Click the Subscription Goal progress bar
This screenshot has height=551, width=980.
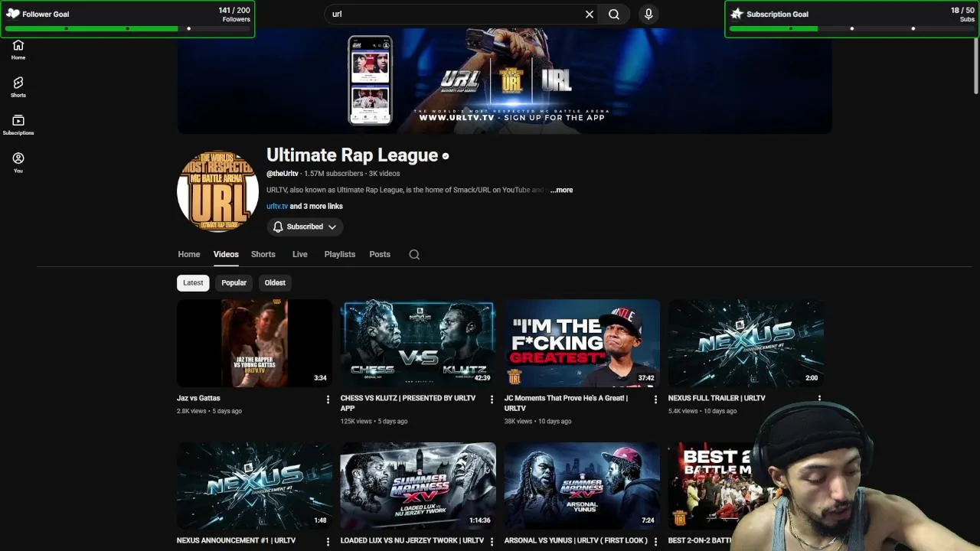click(852, 28)
